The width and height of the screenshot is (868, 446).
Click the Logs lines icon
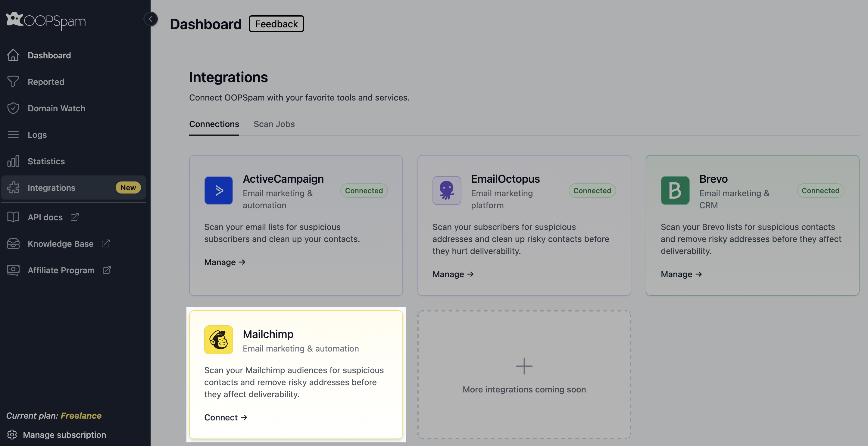point(13,135)
